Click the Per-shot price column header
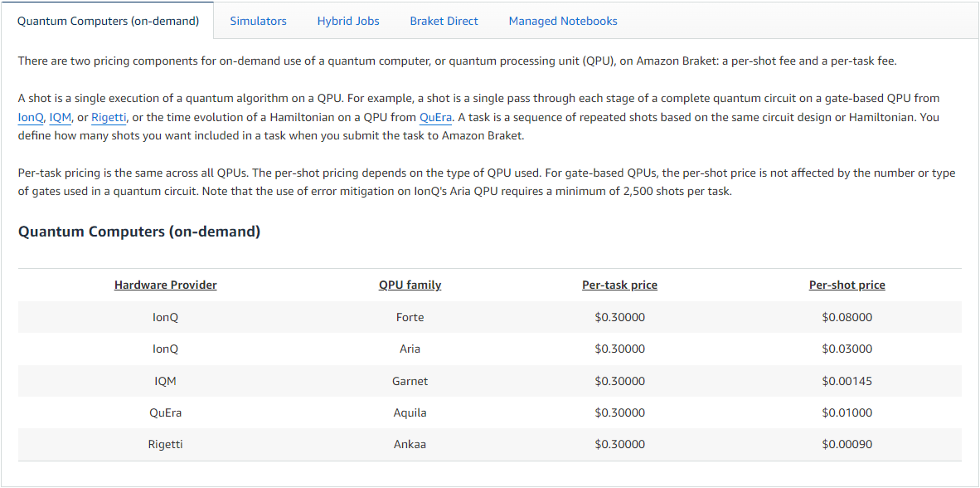 pos(847,285)
